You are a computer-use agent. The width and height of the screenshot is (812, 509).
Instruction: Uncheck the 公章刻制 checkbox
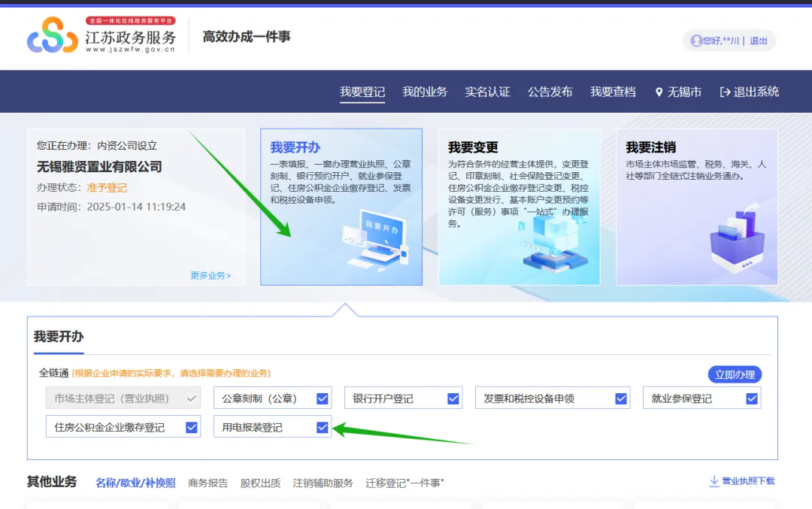[x=323, y=398]
